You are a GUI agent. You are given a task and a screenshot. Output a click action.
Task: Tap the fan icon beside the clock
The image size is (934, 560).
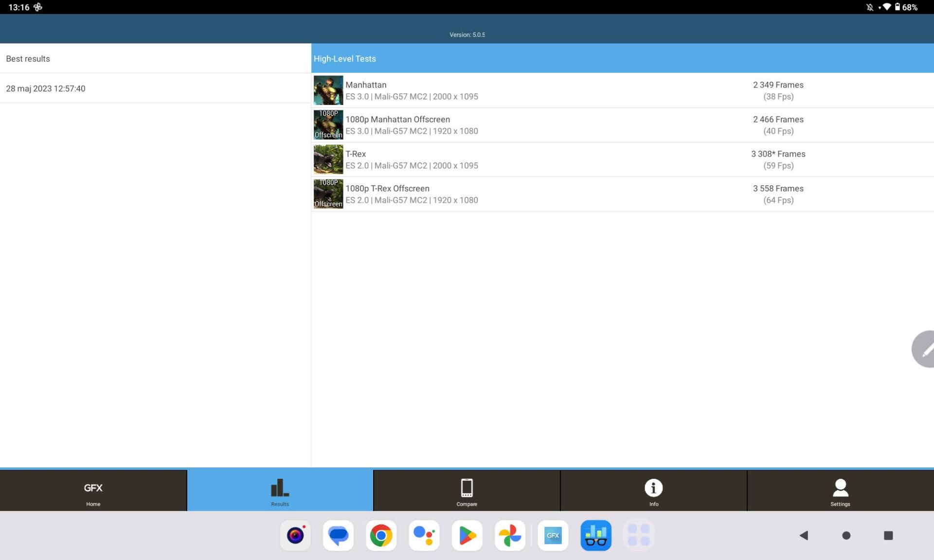(x=38, y=7)
